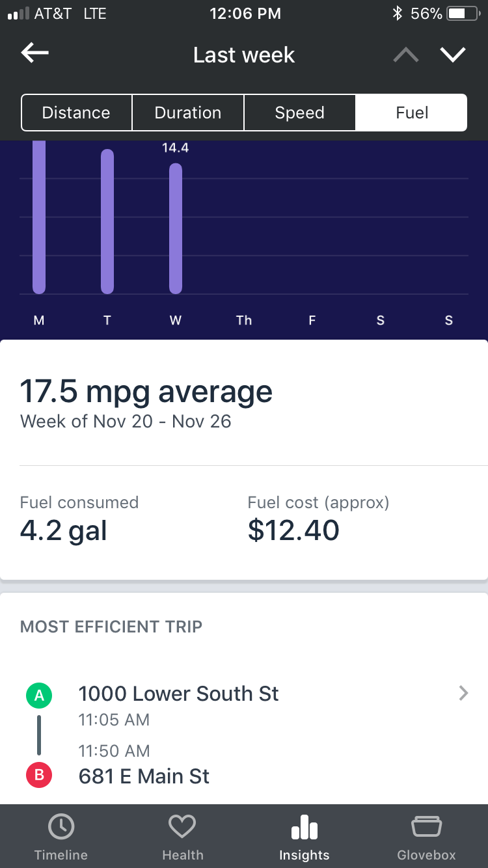Open the 1000 Lower South St trip
The width and height of the screenshot is (488, 868).
pyautogui.click(x=178, y=694)
